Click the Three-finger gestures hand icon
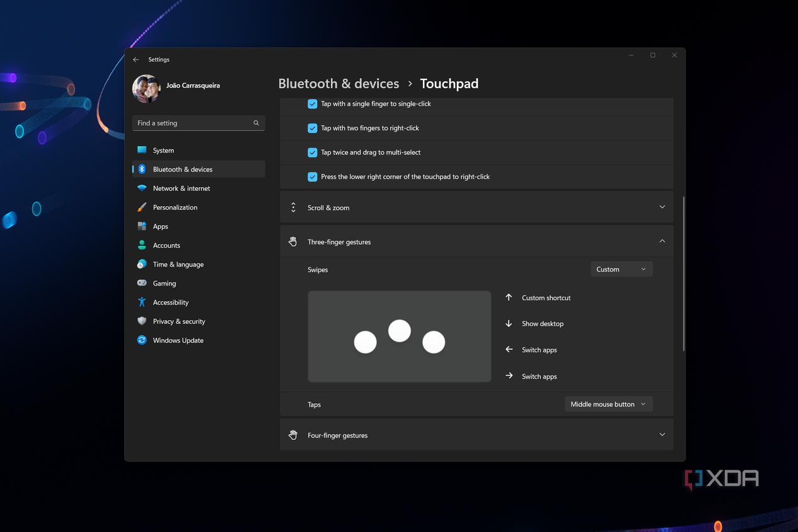The height and width of the screenshot is (532, 798). pos(293,241)
